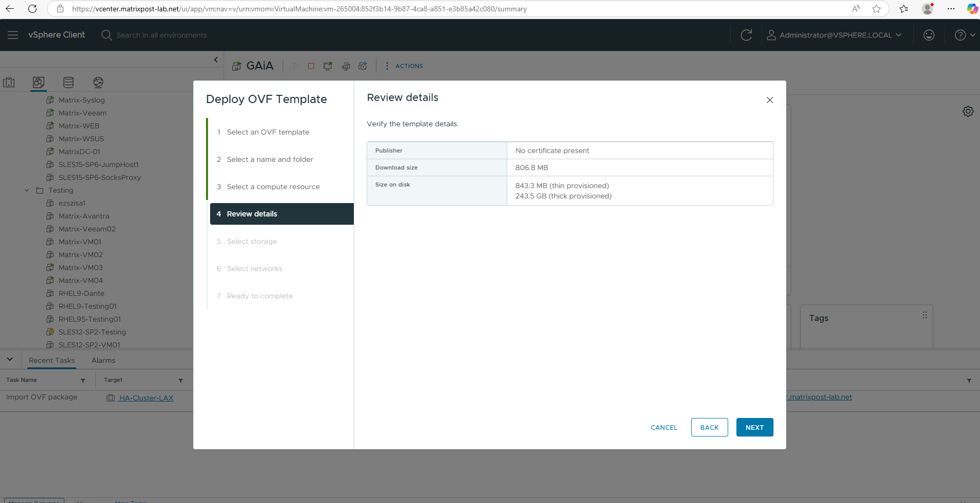Launch the GAiA VM console

tap(328, 66)
